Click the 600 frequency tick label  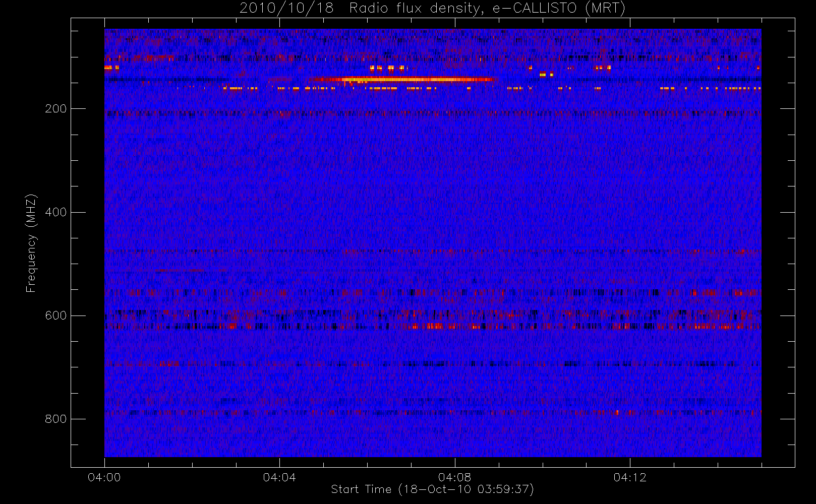[x=55, y=316]
